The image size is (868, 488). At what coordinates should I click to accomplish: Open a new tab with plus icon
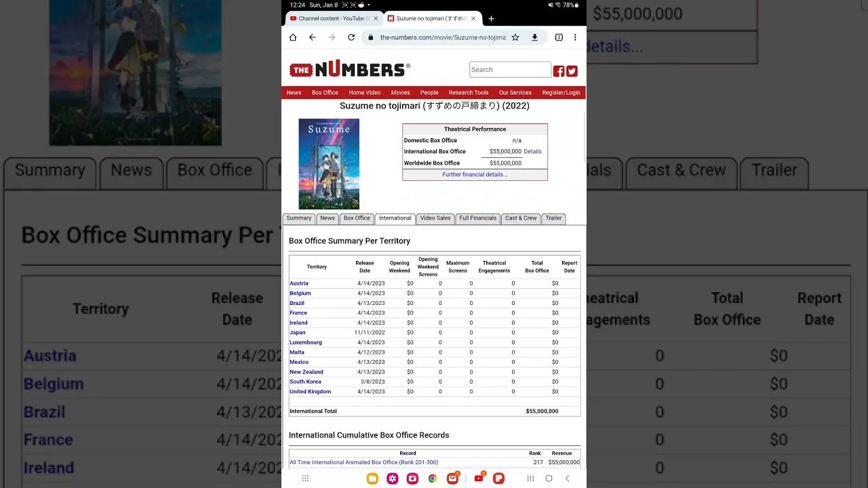pos(491,18)
